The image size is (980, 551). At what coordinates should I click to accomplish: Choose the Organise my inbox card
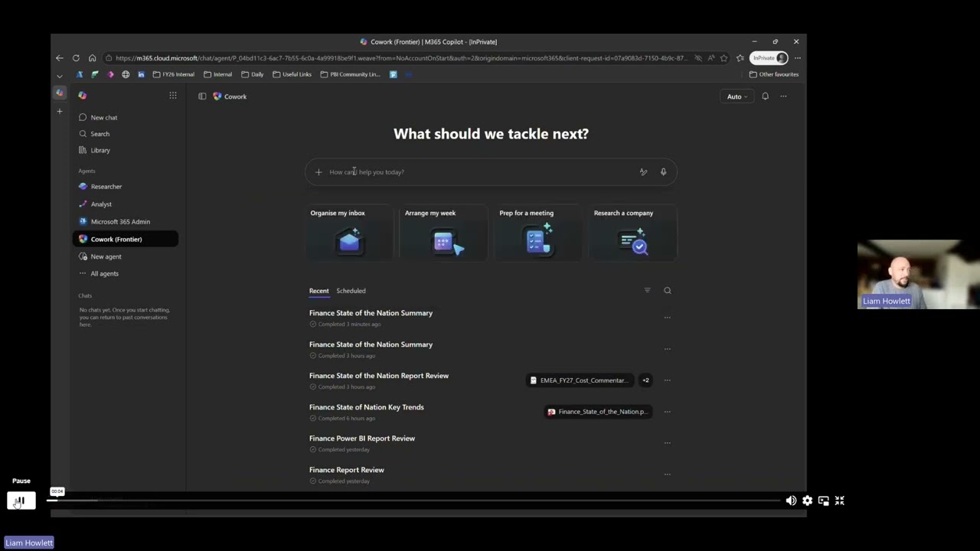tap(349, 233)
